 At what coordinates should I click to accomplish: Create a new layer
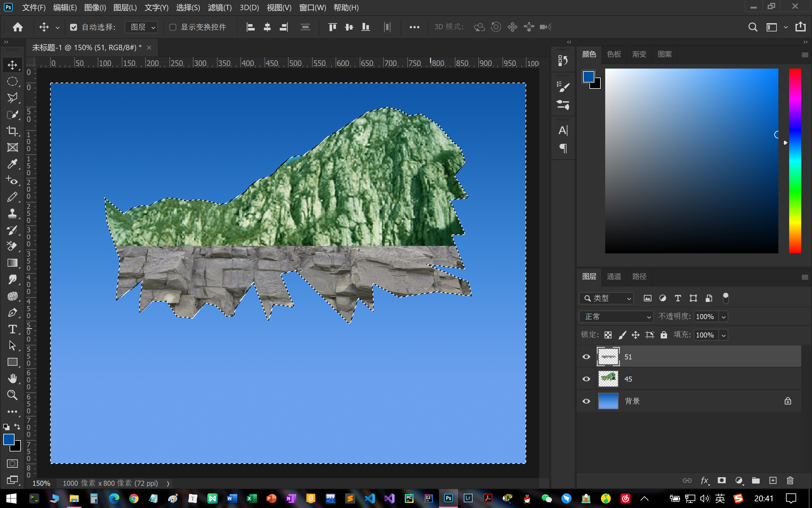[773, 480]
